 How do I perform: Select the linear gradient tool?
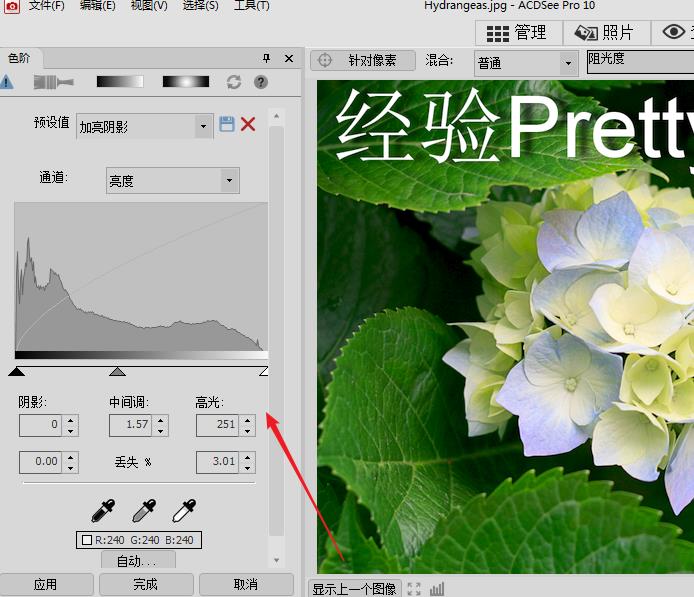tap(120, 82)
